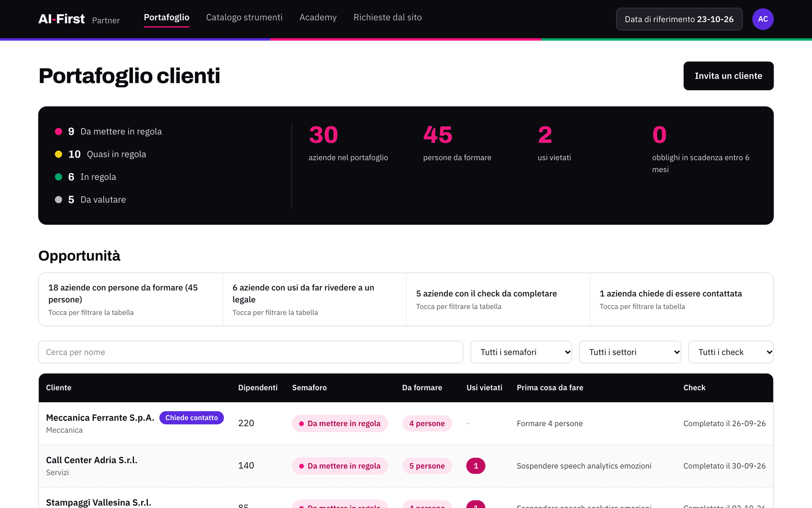Open the Portafoglio tab

click(x=166, y=17)
